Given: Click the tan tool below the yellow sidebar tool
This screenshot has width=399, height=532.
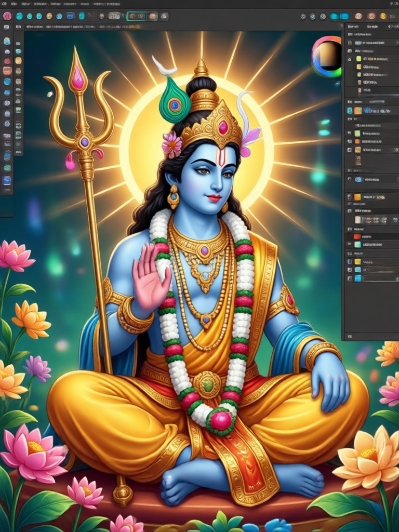Looking at the screenshot, I should 18,71.
